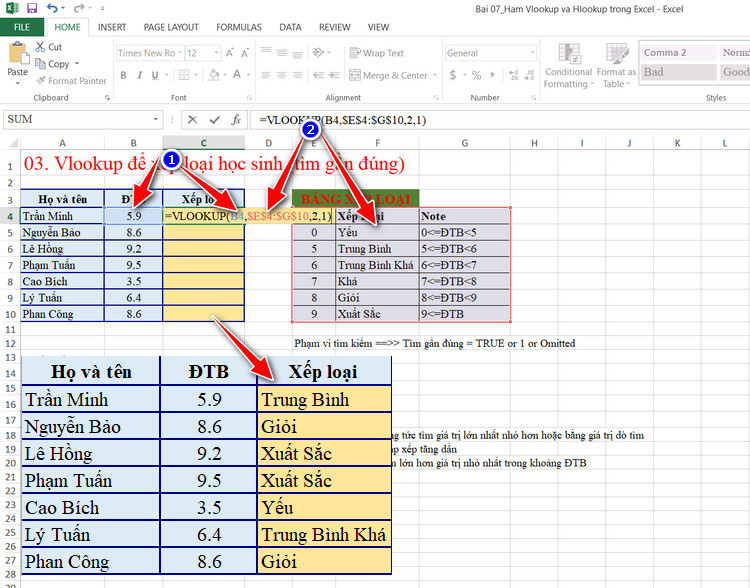Apply Percent style format

476,75
